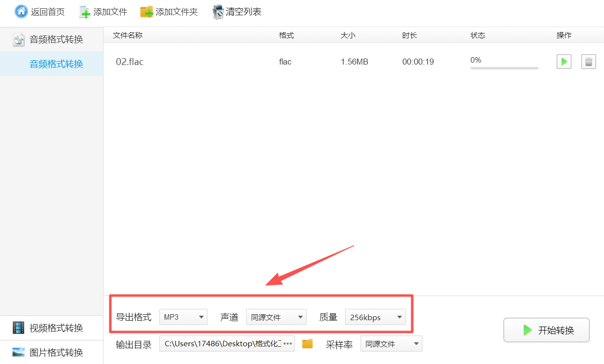Image resolution: width=604 pixels, height=364 pixels.
Task: Open the 质量 256kbps dropdown
Action: 375,317
